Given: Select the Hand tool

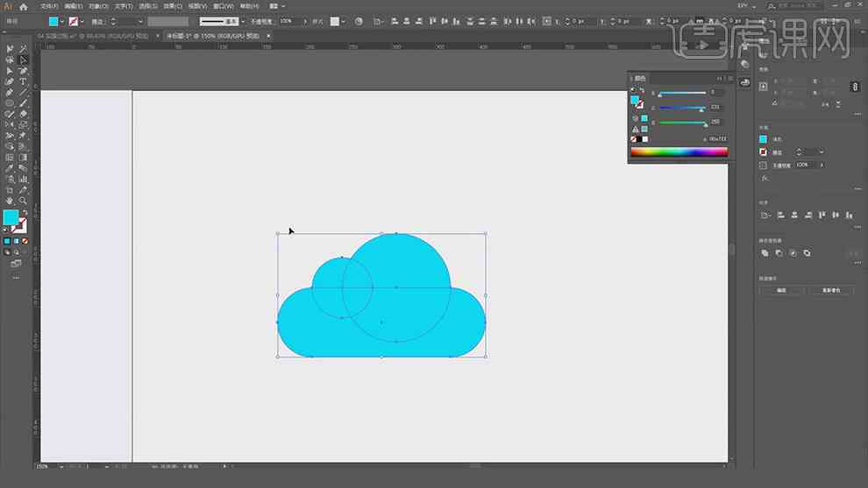Looking at the screenshot, I should (10, 201).
